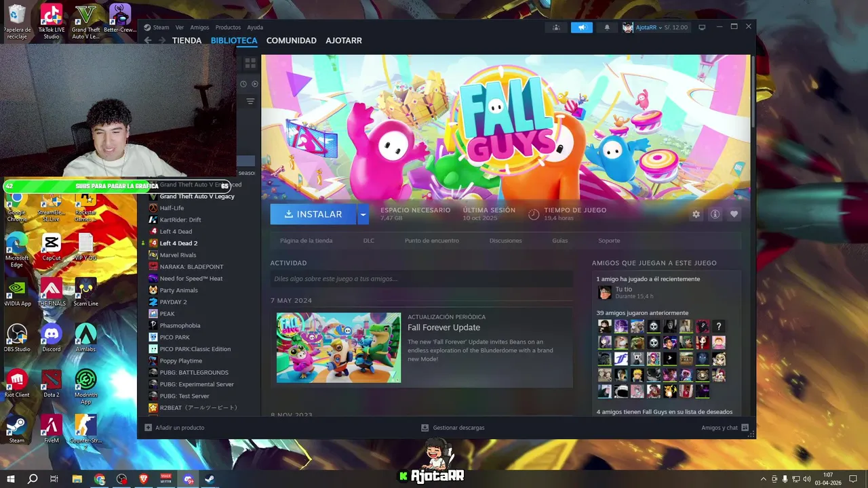Open Fall Forever Update news thumbnail
Image resolution: width=868 pixels, height=488 pixels.
338,348
